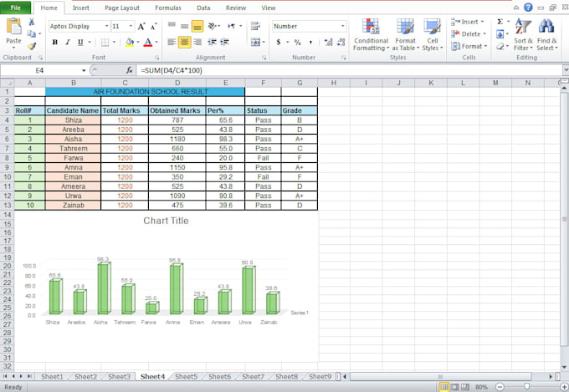Expand the Font dialog launcher
The width and height of the screenshot is (569, 392).
click(156, 58)
